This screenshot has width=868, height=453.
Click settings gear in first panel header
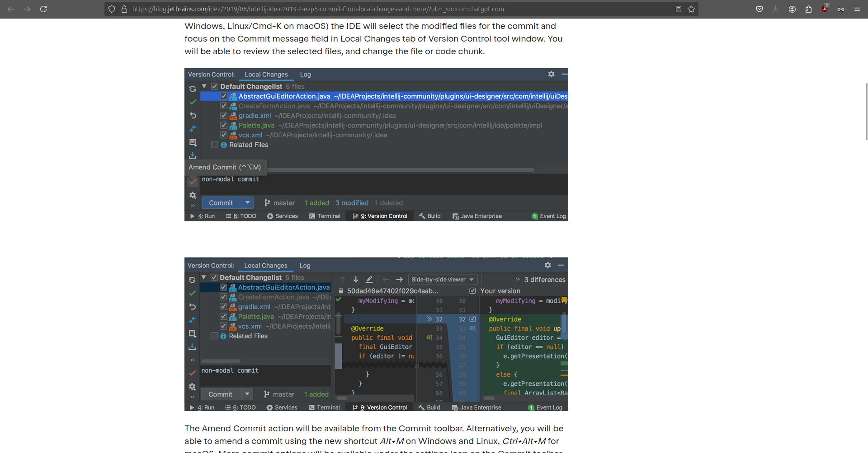pyautogui.click(x=551, y=74)
